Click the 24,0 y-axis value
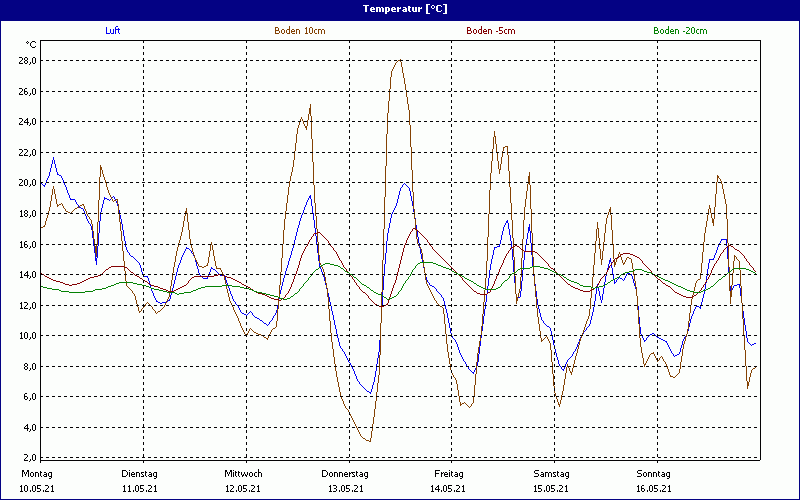The height and width of the screenshot is (500, 800). point(28,122)
